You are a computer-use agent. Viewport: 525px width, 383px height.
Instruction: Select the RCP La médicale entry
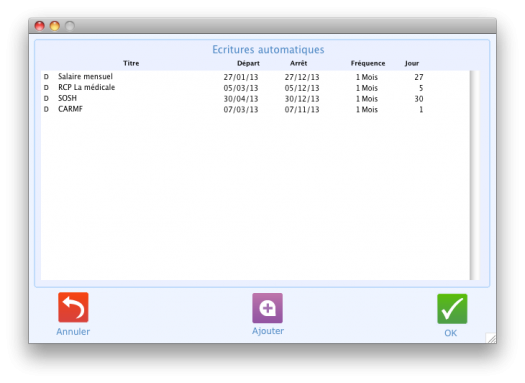tap(255, 87)
